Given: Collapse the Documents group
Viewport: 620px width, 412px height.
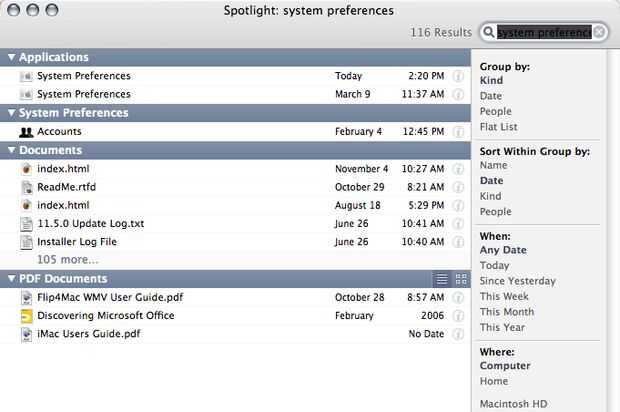Looking at the screenshot, I should point(11,150).
